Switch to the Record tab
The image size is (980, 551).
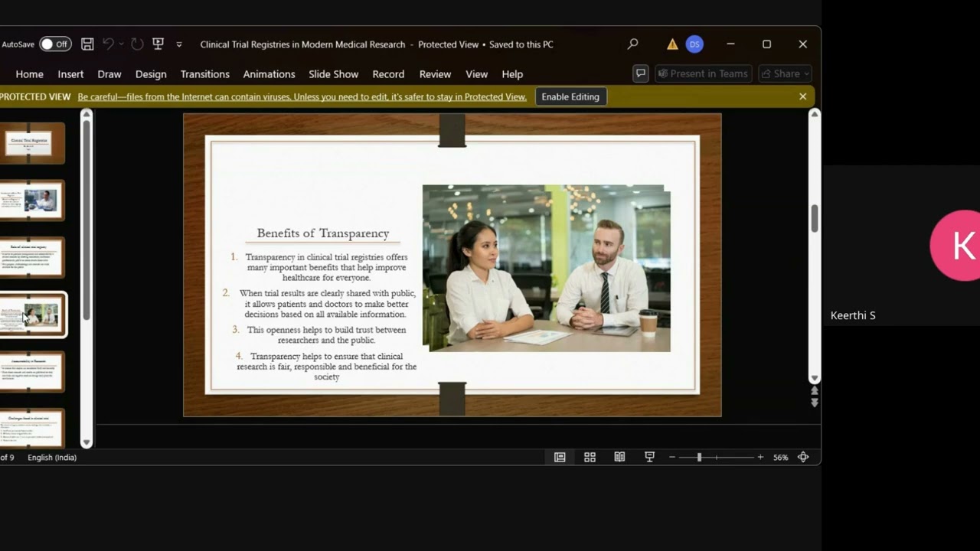388,74
